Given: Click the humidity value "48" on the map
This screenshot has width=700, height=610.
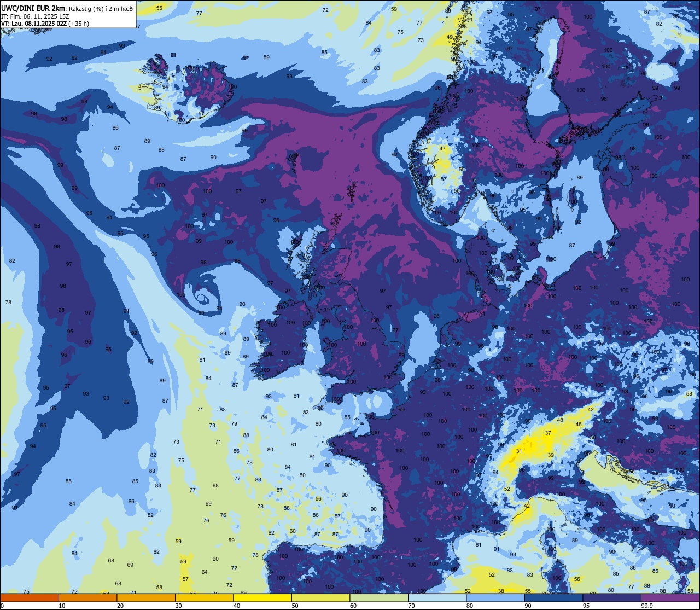Looking at the screenshot, I should click(560, 420).
